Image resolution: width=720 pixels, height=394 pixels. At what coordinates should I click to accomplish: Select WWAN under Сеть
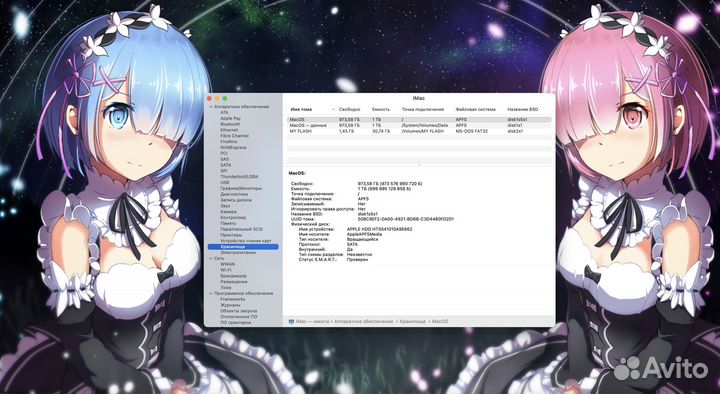click(227, 264)
